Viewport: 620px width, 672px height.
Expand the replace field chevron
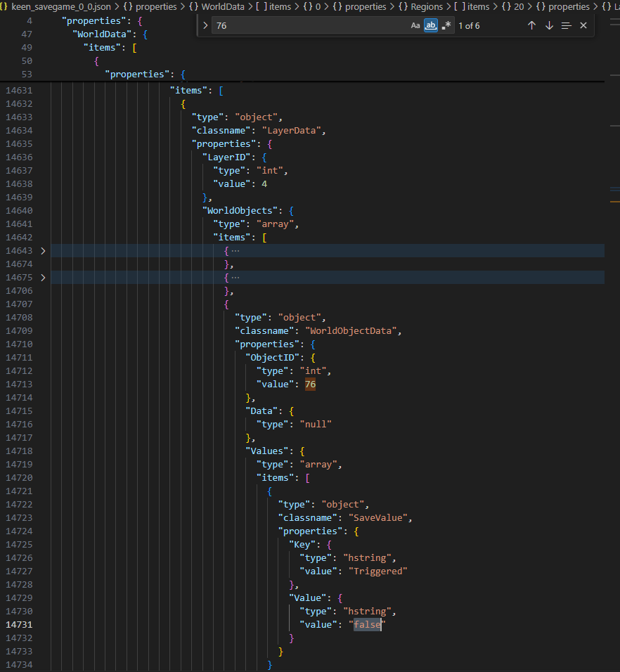point(205,26)
